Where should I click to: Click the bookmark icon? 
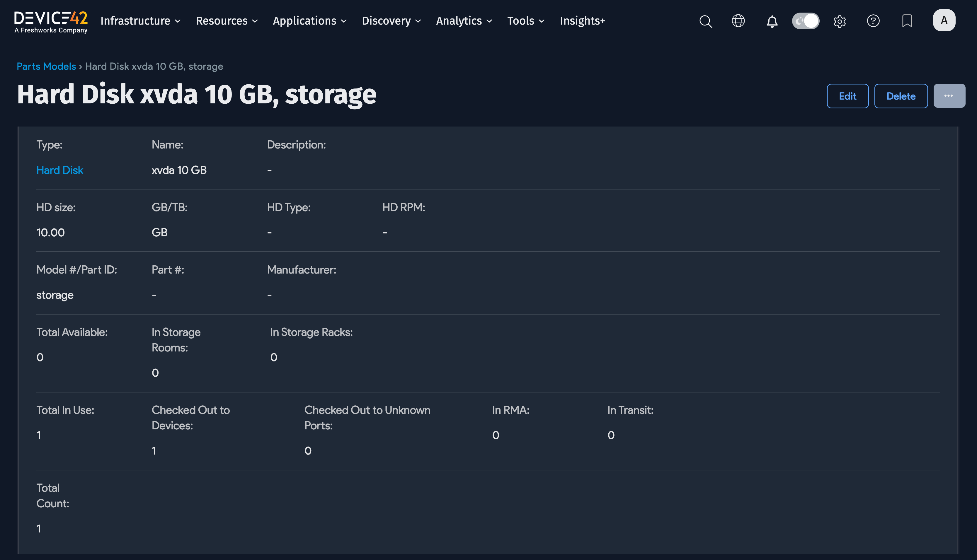pyautogui.click(x=907, y=21)
